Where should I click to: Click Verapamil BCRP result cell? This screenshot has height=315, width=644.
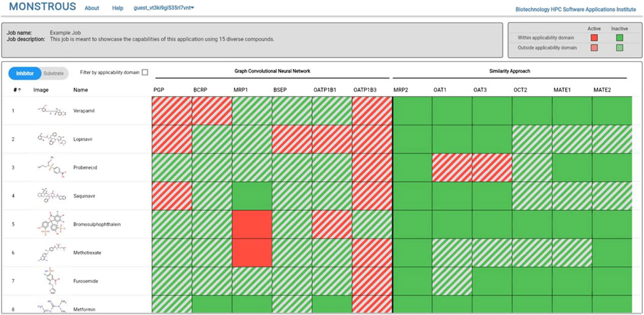(212, 111)
